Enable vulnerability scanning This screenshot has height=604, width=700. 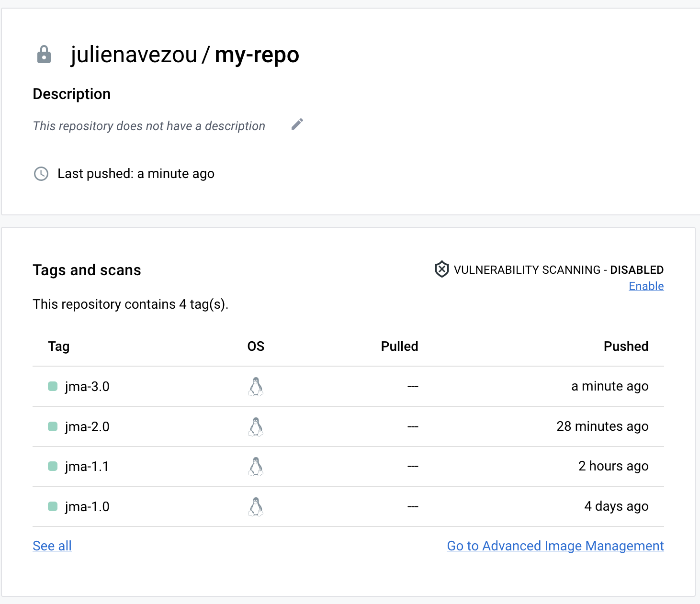coord(646,286)
